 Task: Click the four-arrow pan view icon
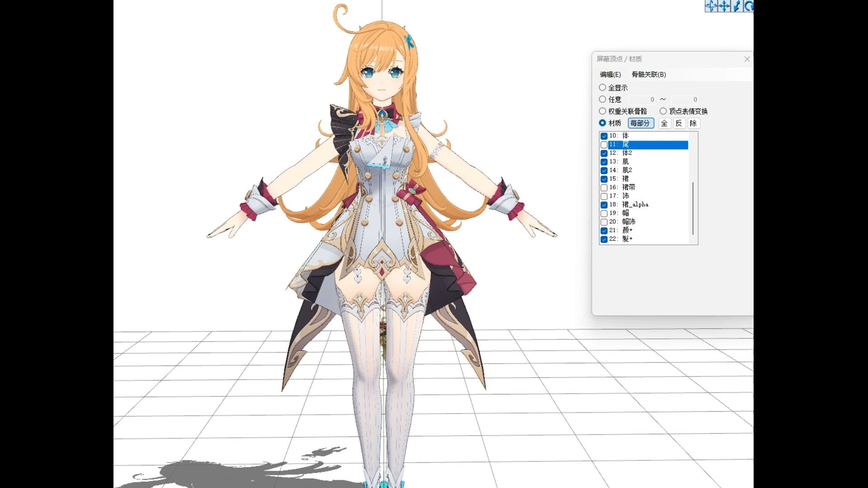pos(724,6)
